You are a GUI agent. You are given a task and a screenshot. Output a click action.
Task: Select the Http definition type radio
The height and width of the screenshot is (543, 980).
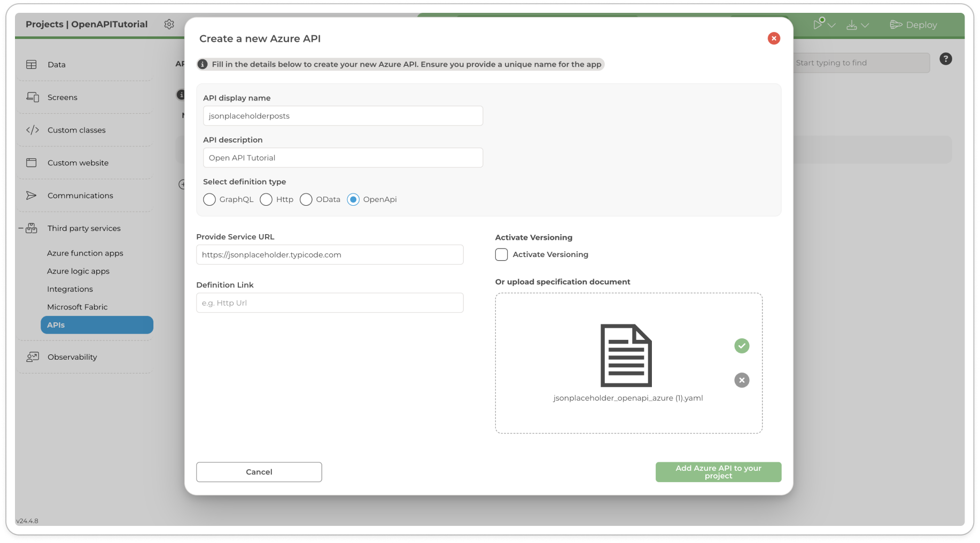pos(266,199)
